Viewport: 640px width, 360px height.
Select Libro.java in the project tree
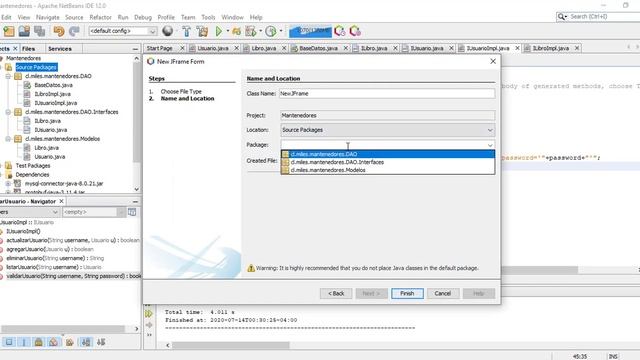pyautogui.click(x=47, y=148)
